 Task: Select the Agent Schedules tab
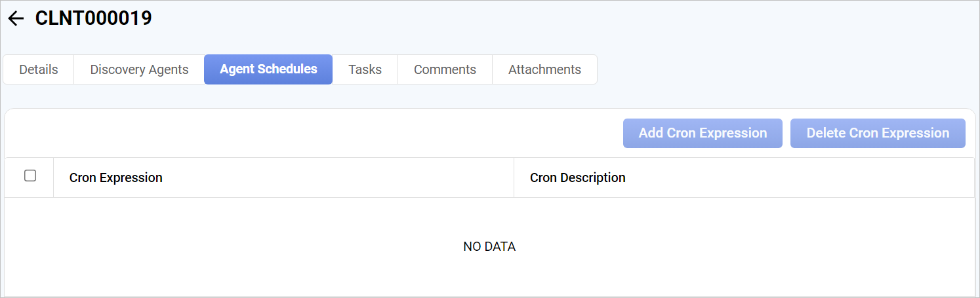(268, 69)
